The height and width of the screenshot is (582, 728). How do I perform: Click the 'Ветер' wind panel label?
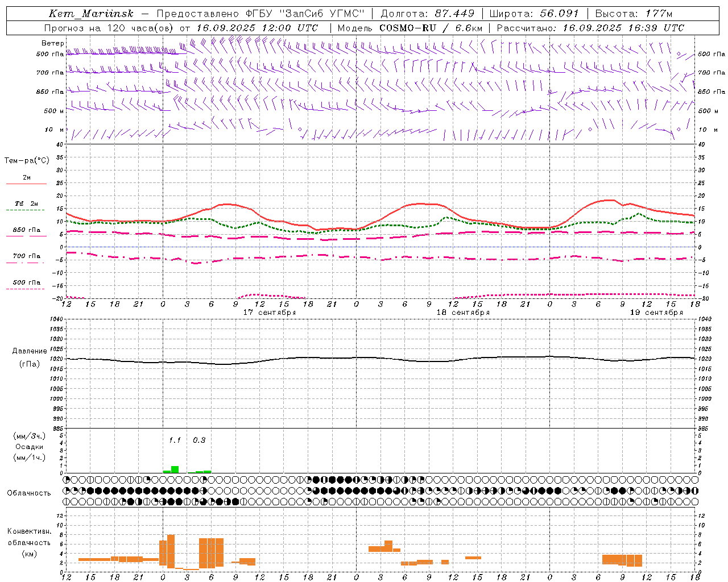[53, 43]
